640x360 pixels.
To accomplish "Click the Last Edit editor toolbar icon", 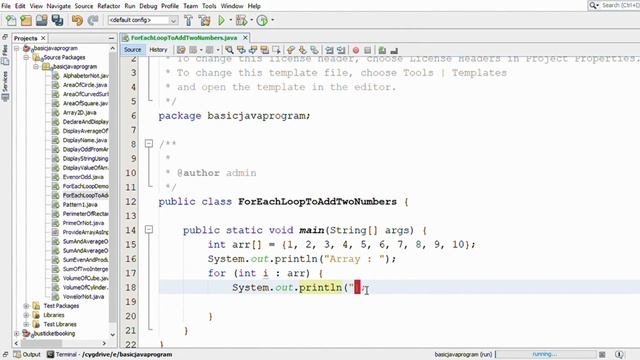I will pyautogui.click(x=181, y=50).
